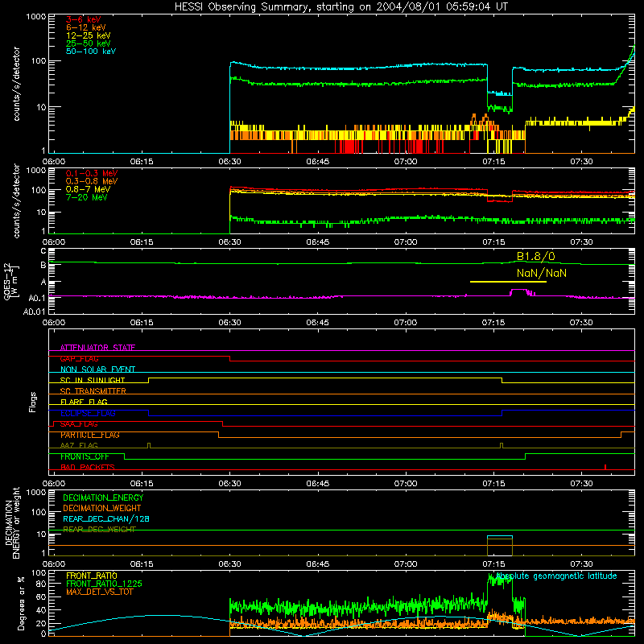Screen dimensions: 644x644
Task: Click the Absolute geomagnetic latitude label
Action: (x=556, y=576)
